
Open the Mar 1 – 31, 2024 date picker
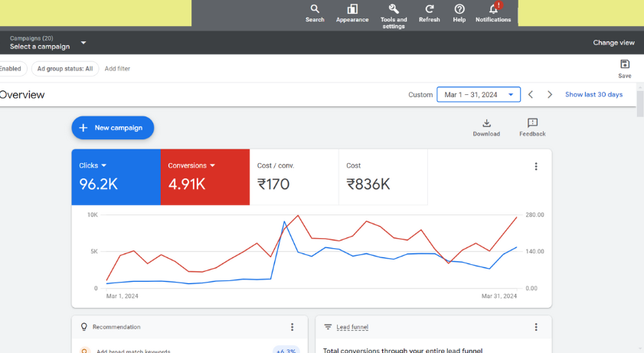479,95
